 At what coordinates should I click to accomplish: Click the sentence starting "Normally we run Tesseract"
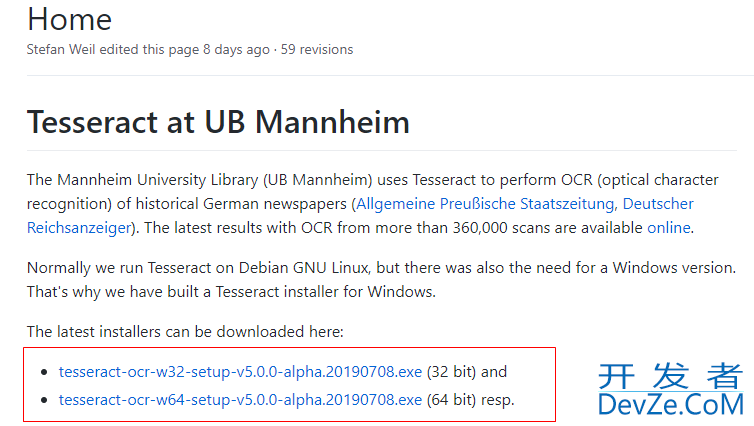click(x=381, y=268)
